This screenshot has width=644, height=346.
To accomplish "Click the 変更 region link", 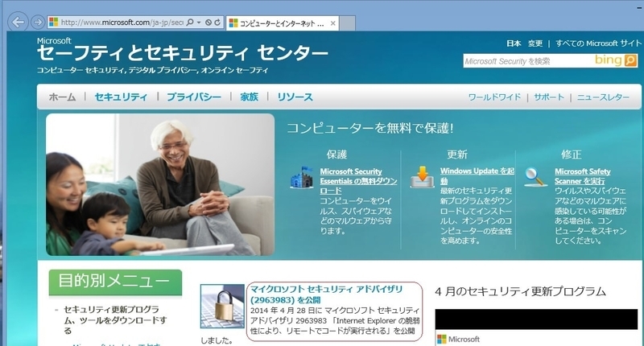I will coord(535,43).
